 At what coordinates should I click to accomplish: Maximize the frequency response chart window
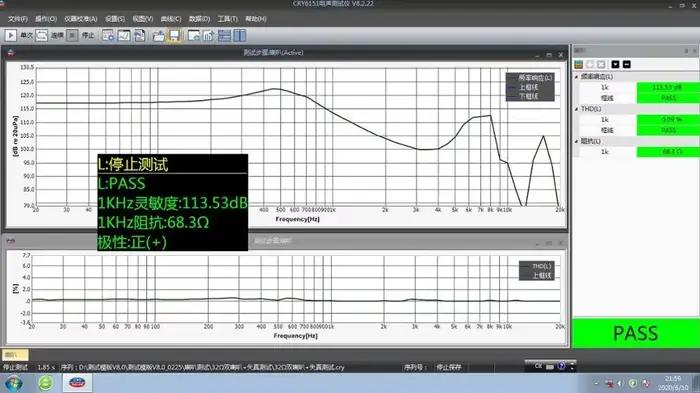tap(549, 54)
